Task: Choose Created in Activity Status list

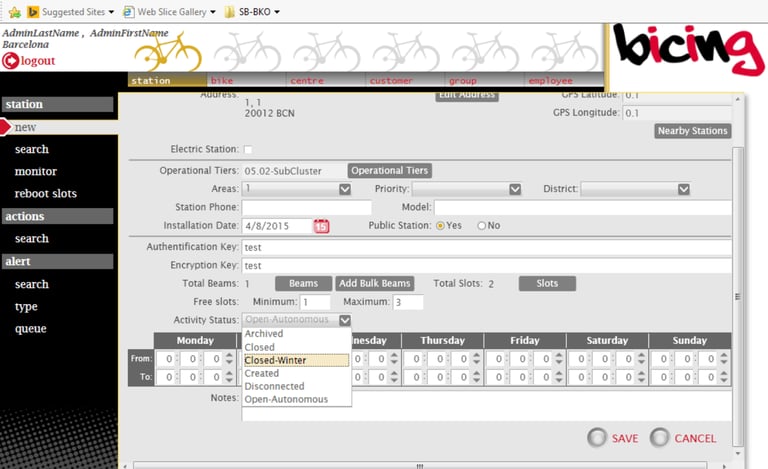Action: [296, 373]
